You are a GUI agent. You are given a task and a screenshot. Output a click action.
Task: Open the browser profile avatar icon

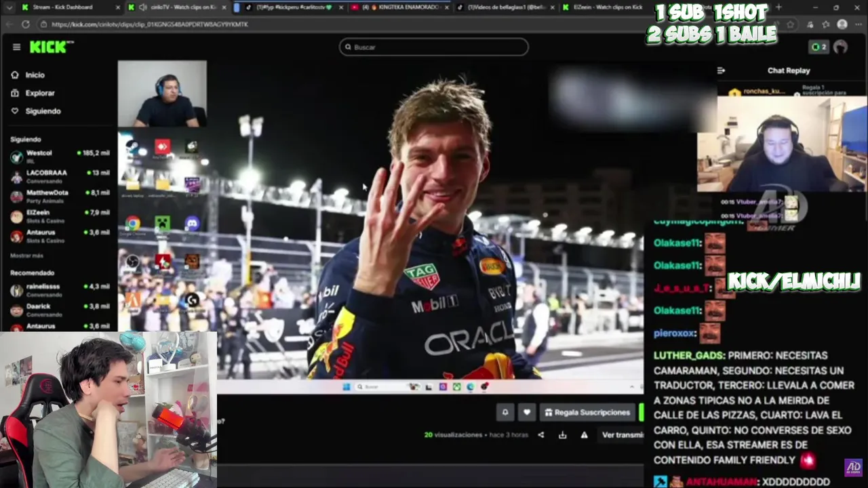point(842,24)
